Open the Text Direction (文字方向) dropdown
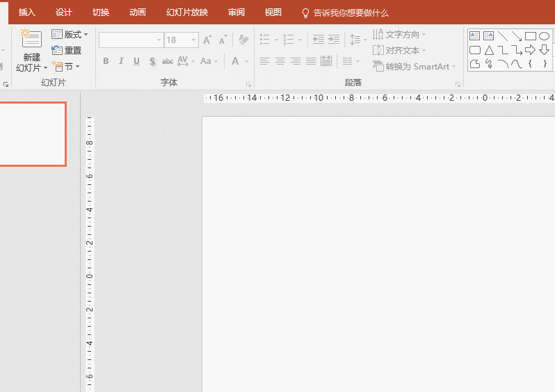Viewport: 555px width, 392px height. (400, 34)
